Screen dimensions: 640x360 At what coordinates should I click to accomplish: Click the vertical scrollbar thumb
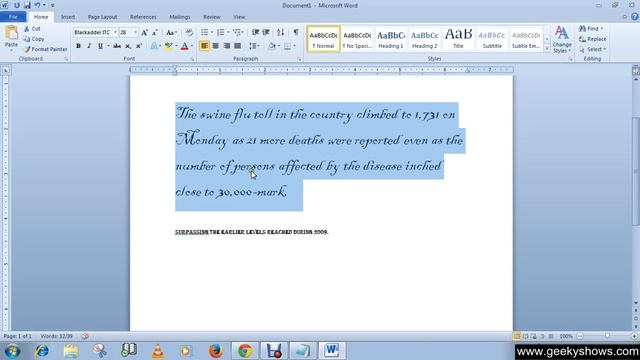pyautogui.click(x=636, y=171)
